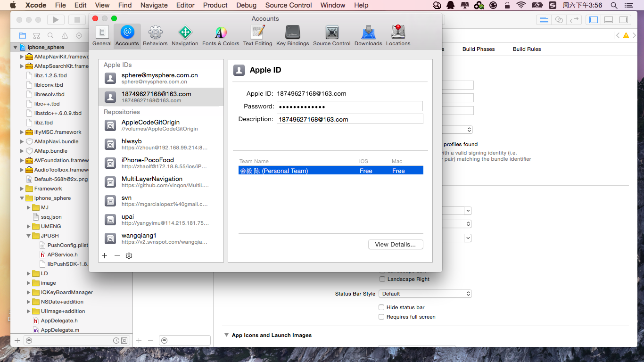Open Key Bindings preferences
The width and height of the screenshot is (644, 362).
tap(293, 36)
